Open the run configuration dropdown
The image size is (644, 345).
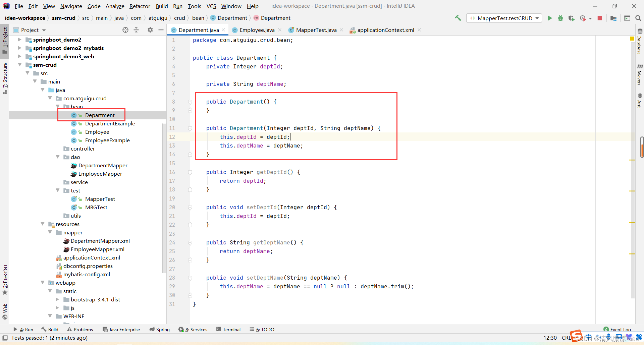(x=504, y=18)
